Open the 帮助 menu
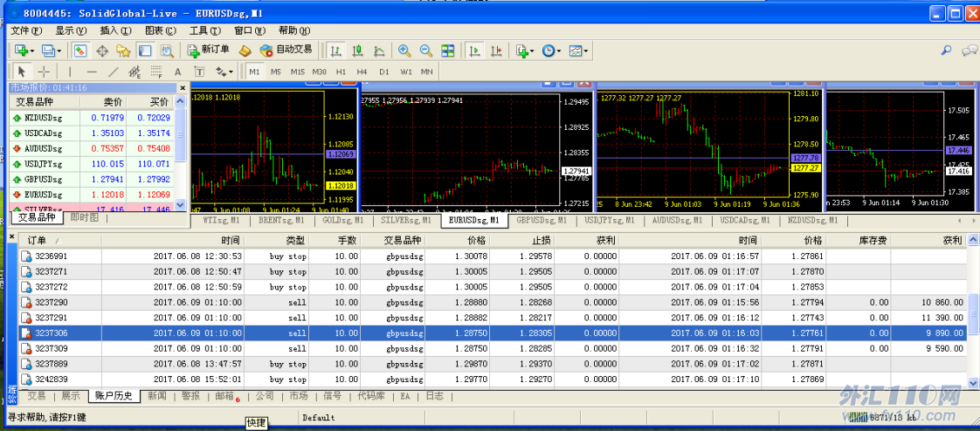980x431 pixels. tap(293, 31)
